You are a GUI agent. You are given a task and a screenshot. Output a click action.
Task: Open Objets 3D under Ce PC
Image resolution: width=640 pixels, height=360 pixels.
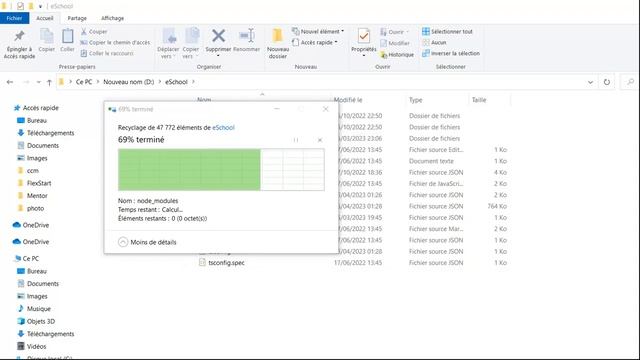40,321
